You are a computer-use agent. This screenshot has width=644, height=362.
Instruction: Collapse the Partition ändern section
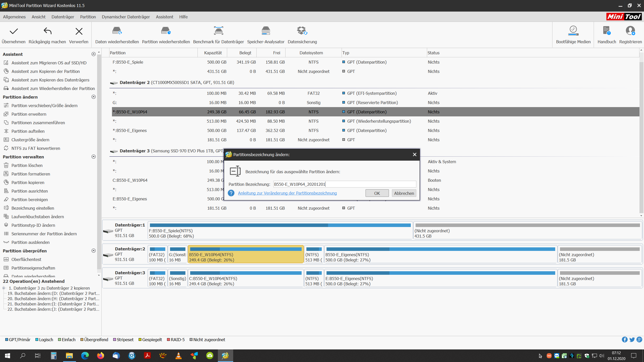[x=94, y=97]
